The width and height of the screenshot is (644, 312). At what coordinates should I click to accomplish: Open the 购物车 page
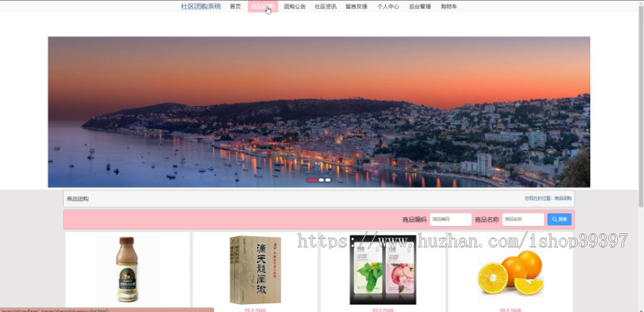pyautogui.click(x=449, y=6)
